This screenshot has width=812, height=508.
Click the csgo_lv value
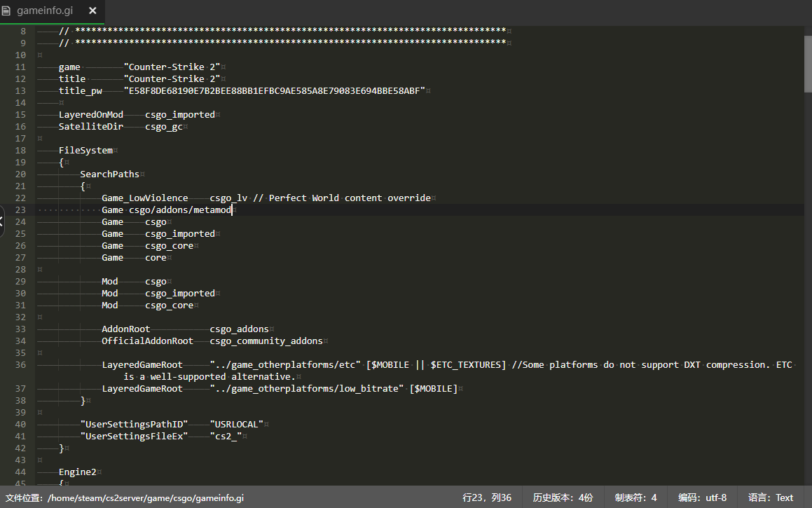228,198
